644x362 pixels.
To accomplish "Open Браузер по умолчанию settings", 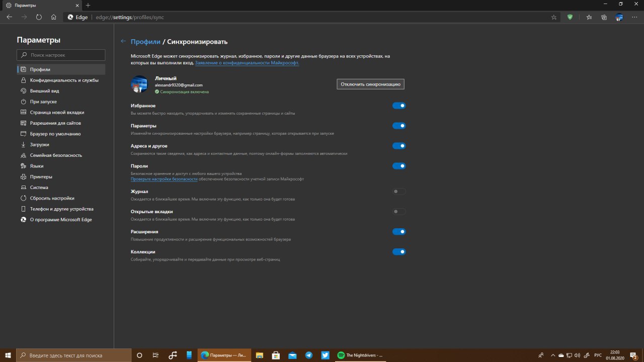I will click(61, 134).
